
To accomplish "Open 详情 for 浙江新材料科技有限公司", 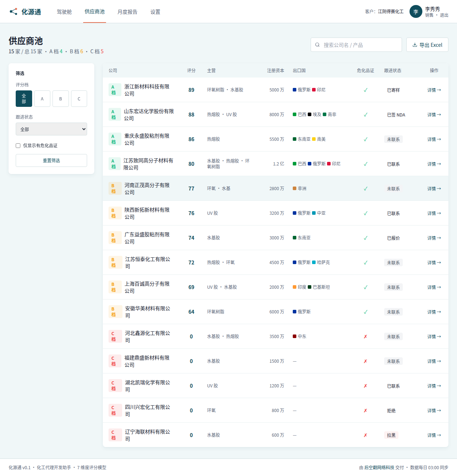I will point(434,90).
